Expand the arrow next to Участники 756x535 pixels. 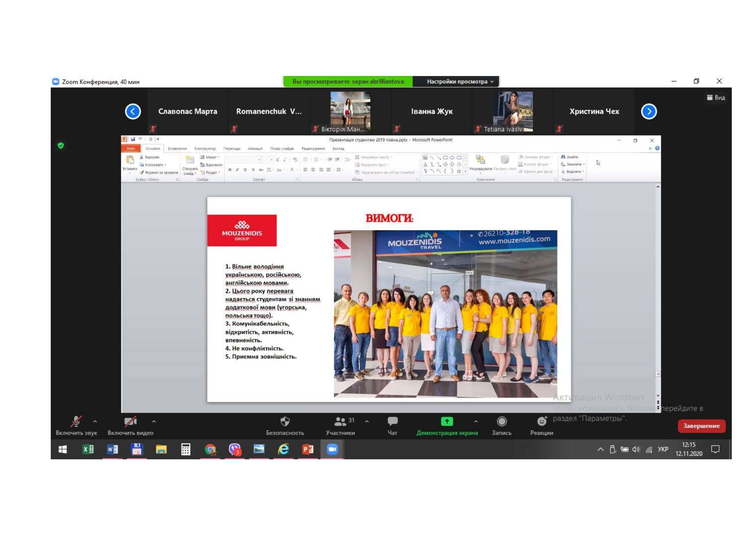(367, 421)
